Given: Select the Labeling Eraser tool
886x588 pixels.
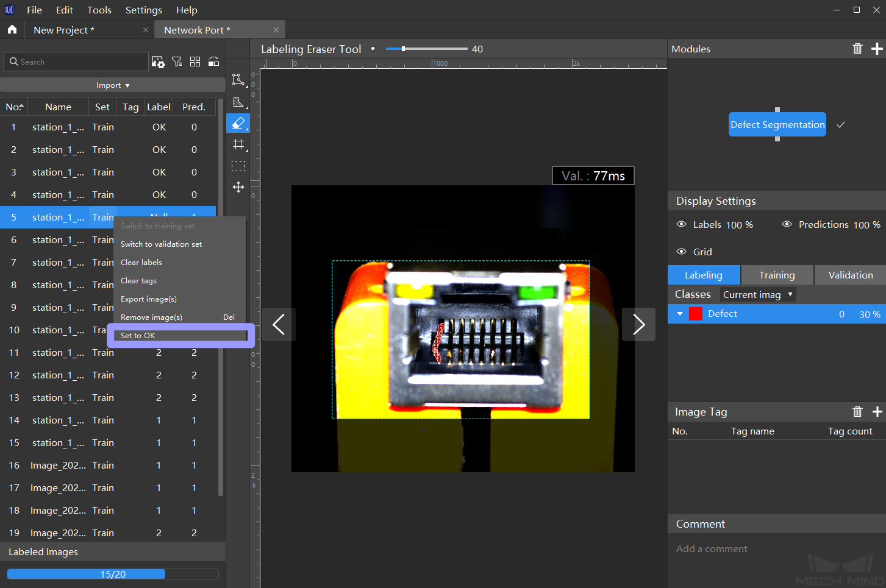Looking at the screenshot, I should (238, 123).
